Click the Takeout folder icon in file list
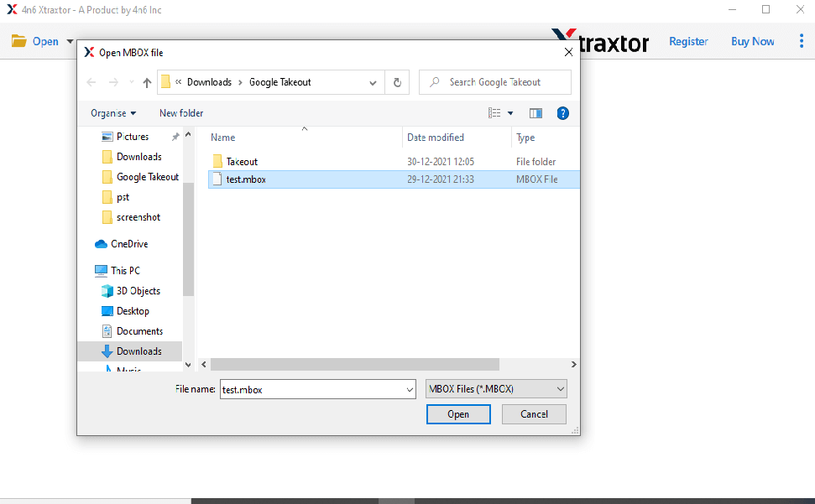 pyautogui.click(x=217, y=161)
